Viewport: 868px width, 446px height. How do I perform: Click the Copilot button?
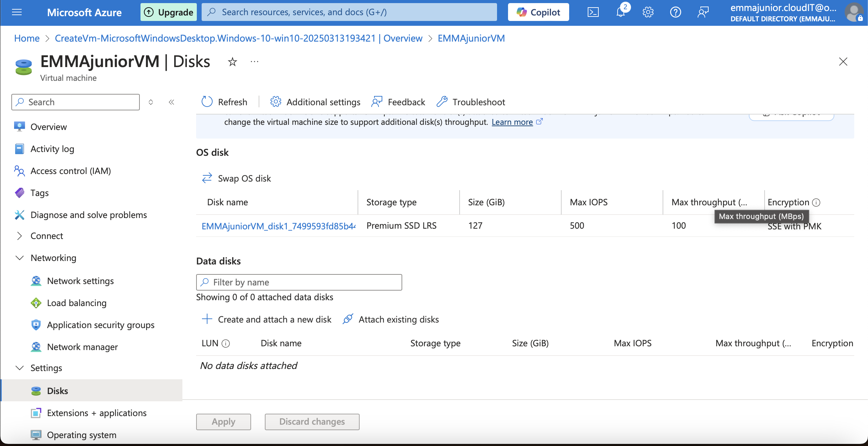538,12
